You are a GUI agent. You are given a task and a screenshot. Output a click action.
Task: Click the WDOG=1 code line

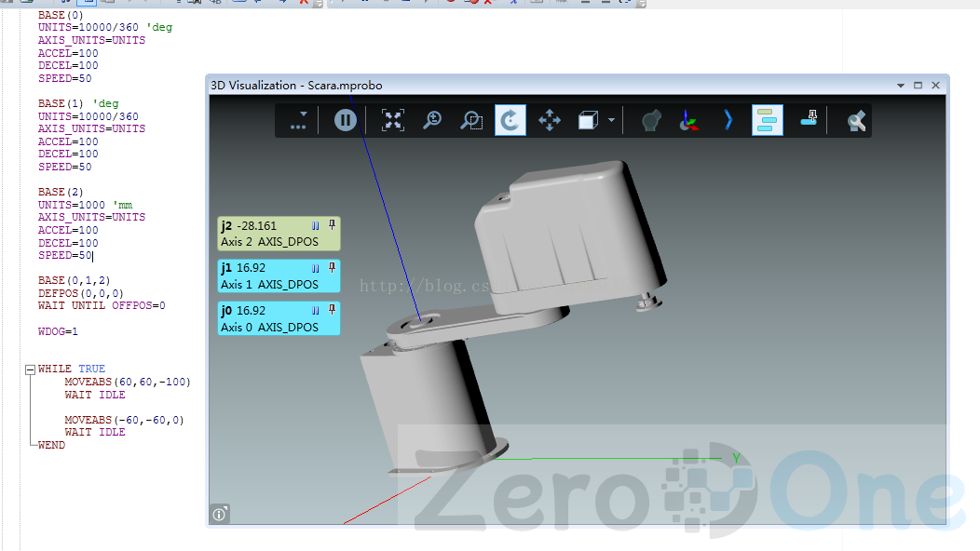58,331
